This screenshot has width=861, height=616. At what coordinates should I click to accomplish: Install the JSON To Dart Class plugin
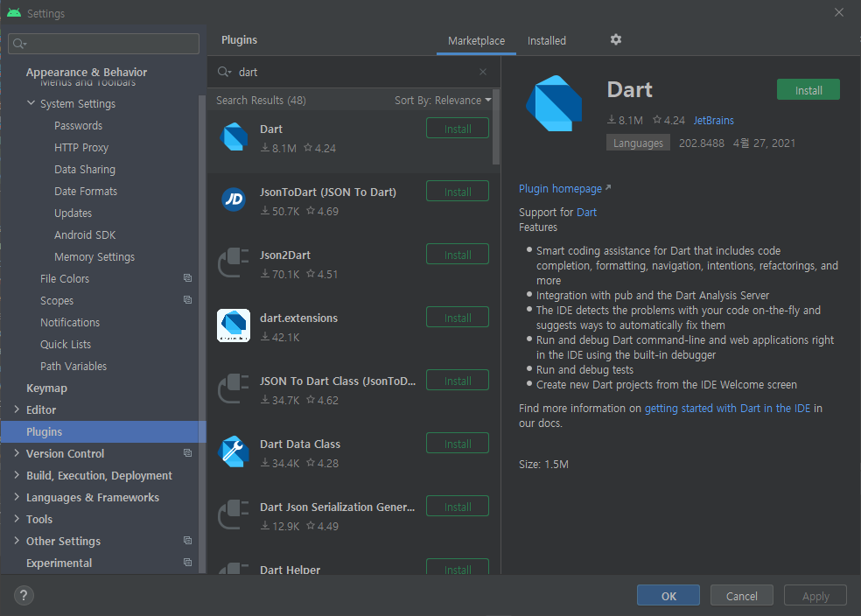click(458, 381)
